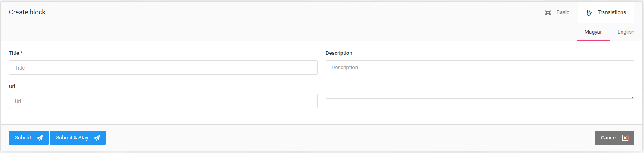Screen dimensions: 644x153
Task: Open the Magyar language tab
Action: [x=593, y=32]
